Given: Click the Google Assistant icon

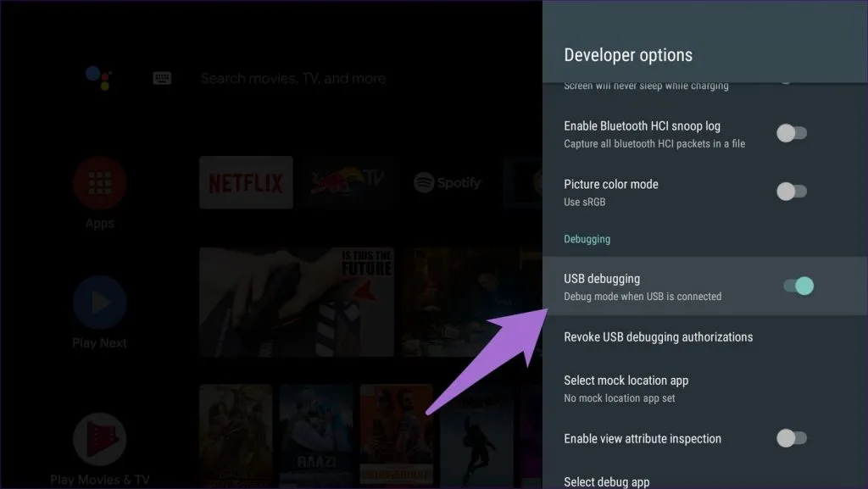Looking at the screenshot, I should (x=98, y=78).
